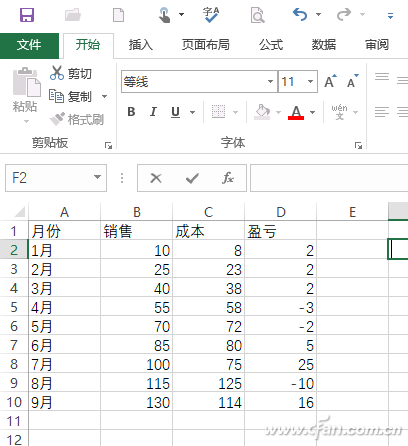Toggle Italic formatting
This screenshot has width=408, height=446.
pyautogui.click(x=153, y=112)
